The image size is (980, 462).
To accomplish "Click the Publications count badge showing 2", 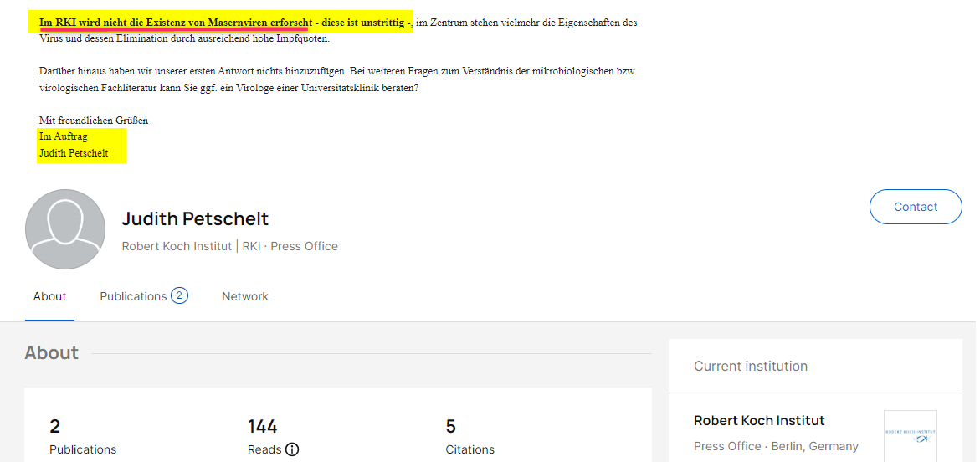I will tap(179, 295).
